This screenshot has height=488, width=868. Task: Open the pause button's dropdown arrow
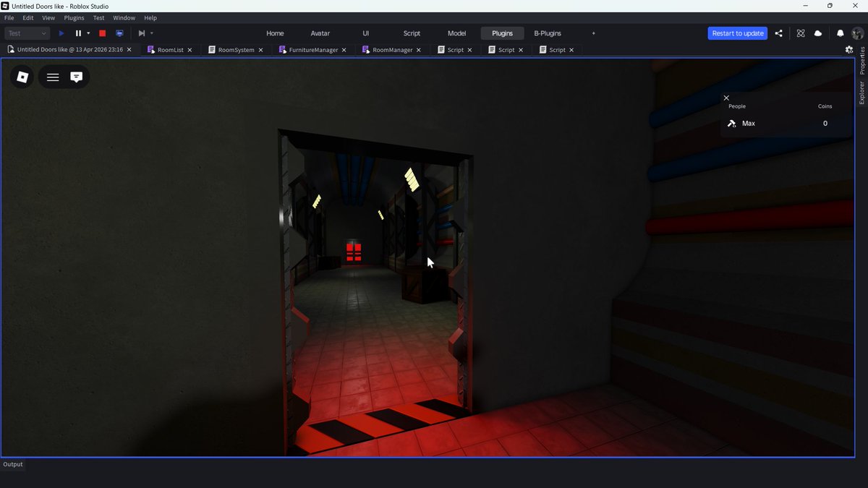(x=88, y=33)
